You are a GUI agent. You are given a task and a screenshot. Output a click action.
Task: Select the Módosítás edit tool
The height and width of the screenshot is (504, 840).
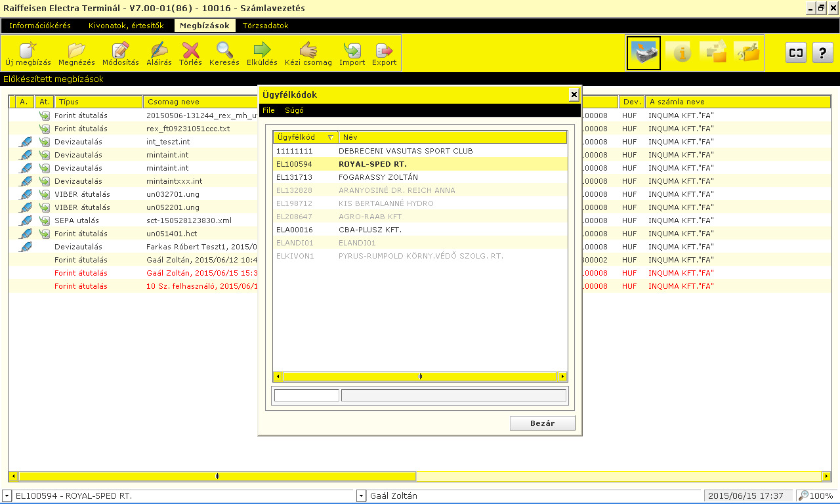tap(120, 53)
